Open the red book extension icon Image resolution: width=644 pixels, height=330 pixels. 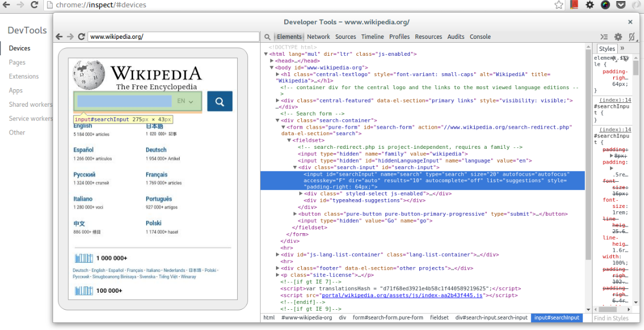[574, 5]
